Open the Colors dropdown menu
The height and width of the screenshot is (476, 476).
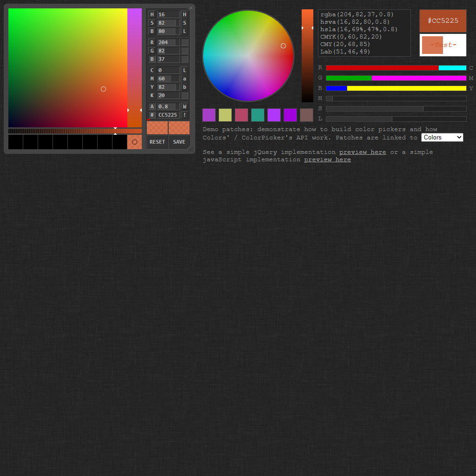[x=442, y=137]
